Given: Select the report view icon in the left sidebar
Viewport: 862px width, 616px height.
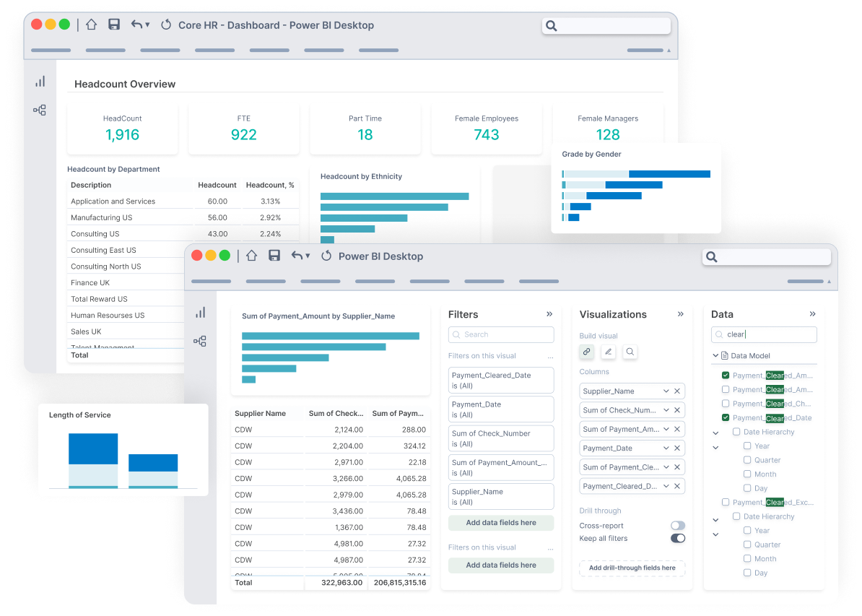Looking at the screenshot, I should (x=201, y=311).
